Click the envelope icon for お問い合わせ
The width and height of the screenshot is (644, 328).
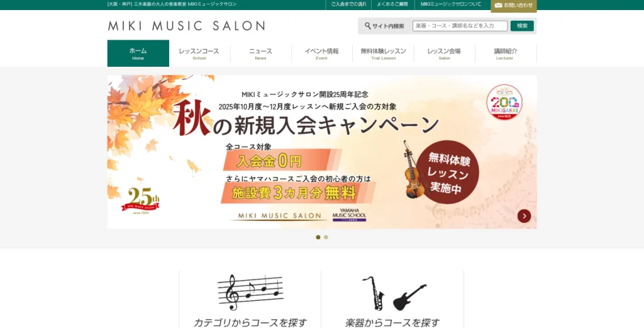(x=498, y=5)
